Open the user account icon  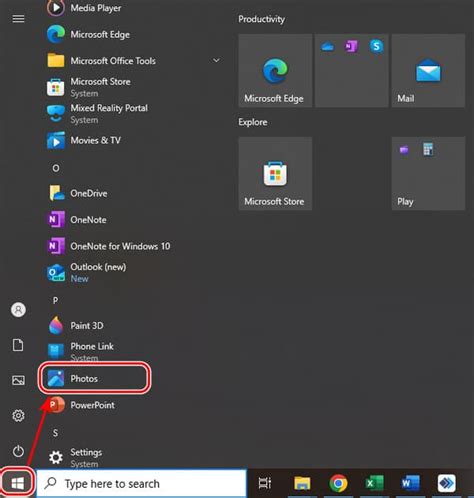click(18, 310)
